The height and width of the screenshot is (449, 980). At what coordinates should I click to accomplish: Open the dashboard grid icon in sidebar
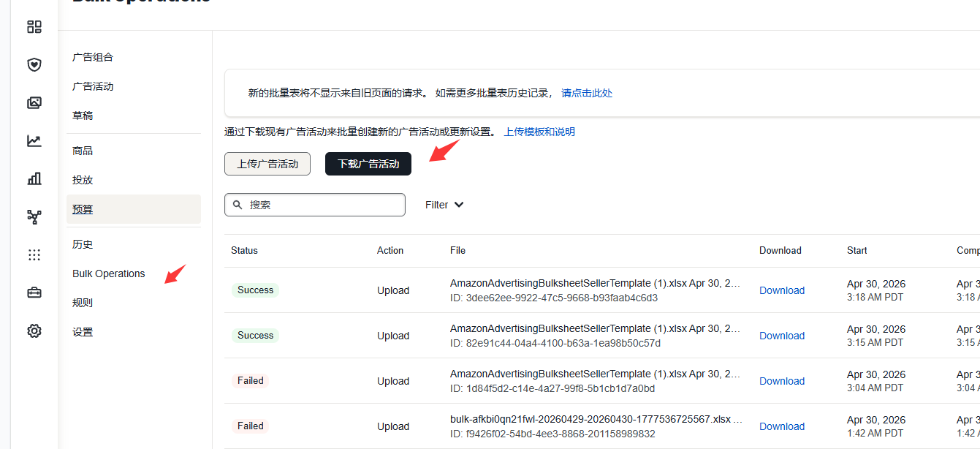[x=34, y=27]
